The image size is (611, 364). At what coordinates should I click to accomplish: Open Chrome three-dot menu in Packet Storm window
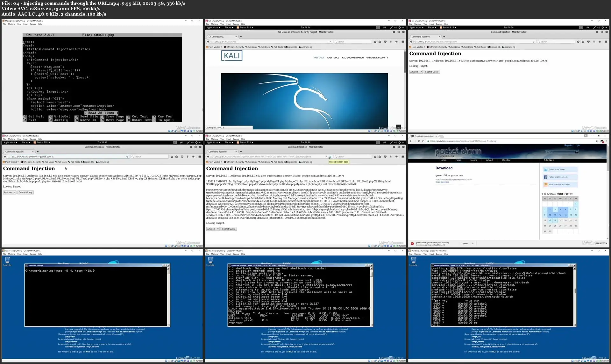607,141
